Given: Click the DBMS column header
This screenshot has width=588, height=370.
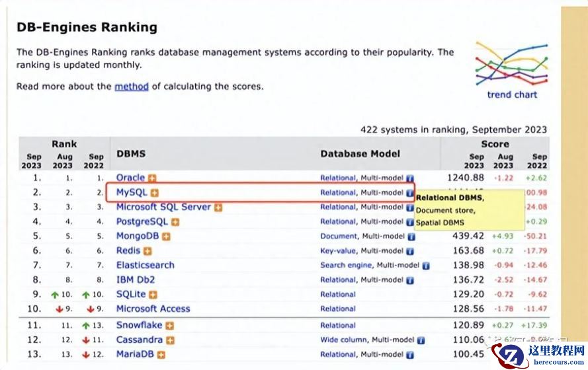Looking at the screenshot, I should (131, 154).
